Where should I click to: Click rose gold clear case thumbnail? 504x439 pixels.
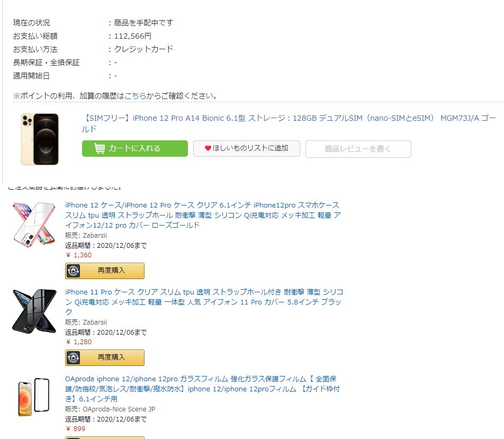(34, 225)
